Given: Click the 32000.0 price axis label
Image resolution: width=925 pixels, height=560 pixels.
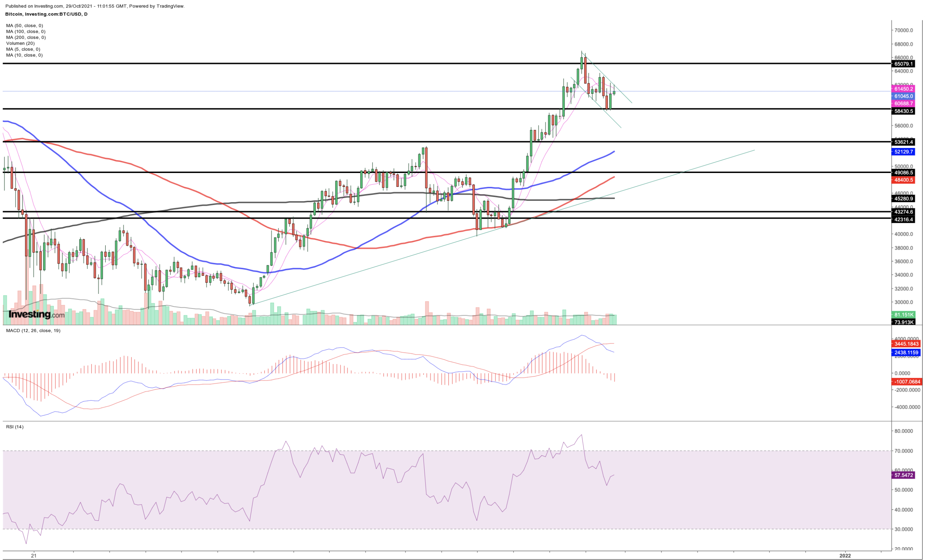Looking at the screenshot, I should point(904,288).
